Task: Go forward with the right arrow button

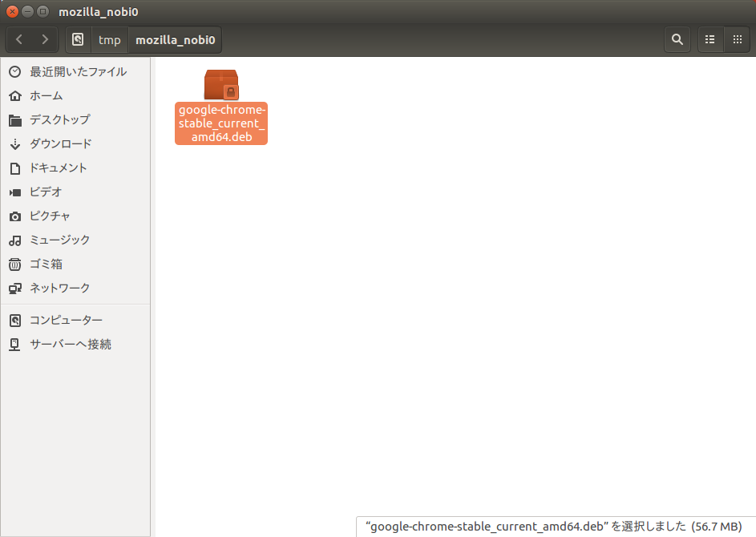Action: [x=45, y=39]
